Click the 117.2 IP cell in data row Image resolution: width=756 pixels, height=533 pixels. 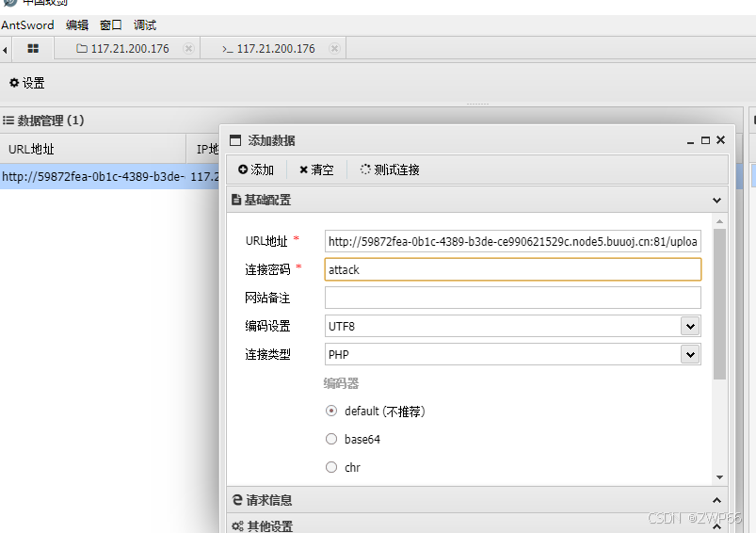[x=204, y=176]
